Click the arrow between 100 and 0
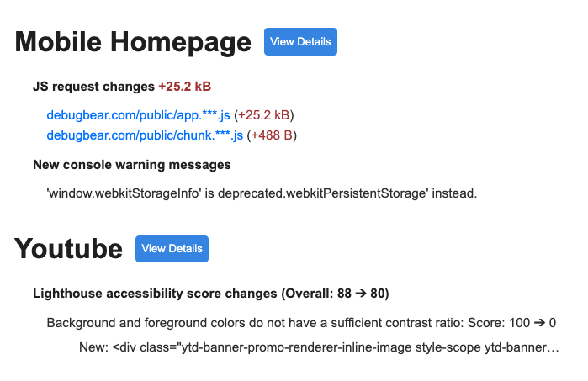The height and width of the screenshot is (381, 588). 539,323
